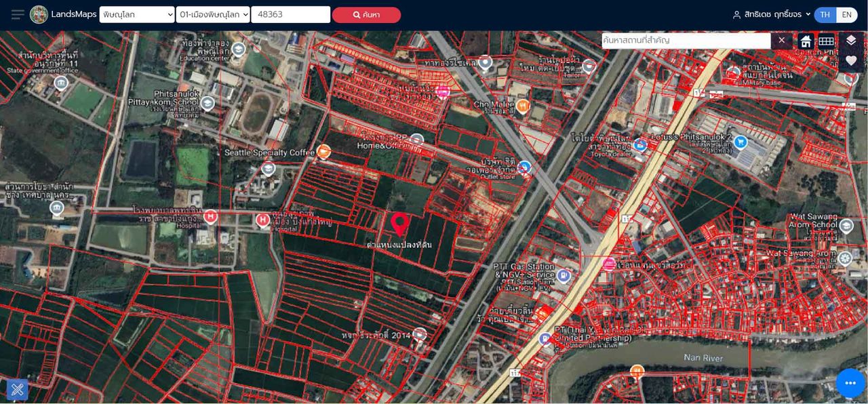Switch language to EN
868x404 pixels.
(x=846, y=15)
